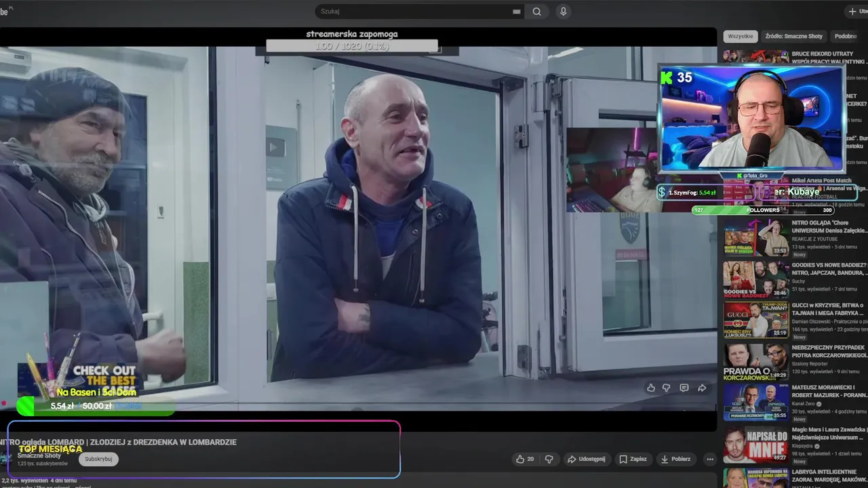Open the on-screen keyboard icon in search
Screen dimensions: 868x488
(x=517, y=12)
